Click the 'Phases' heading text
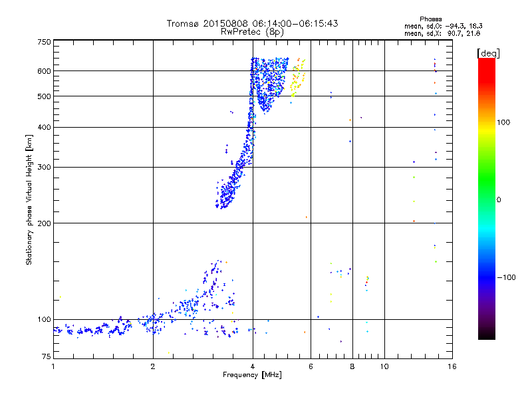 (x=430, y=19)
